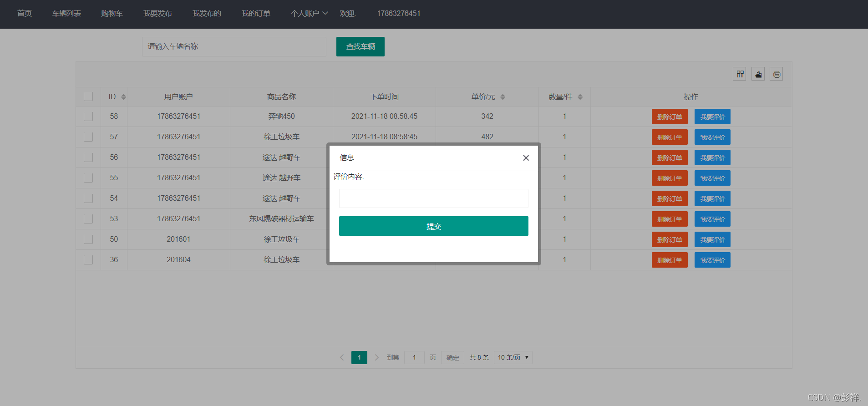Viewport: 868px width, 406px height.
Task: Check the row with ID 54
Action: tap(88, 198)
